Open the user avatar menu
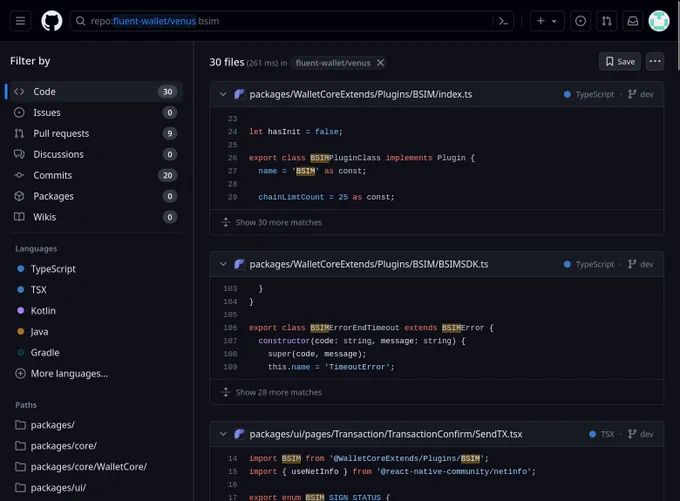Screen dimensions: 680x501 point(659,21)
